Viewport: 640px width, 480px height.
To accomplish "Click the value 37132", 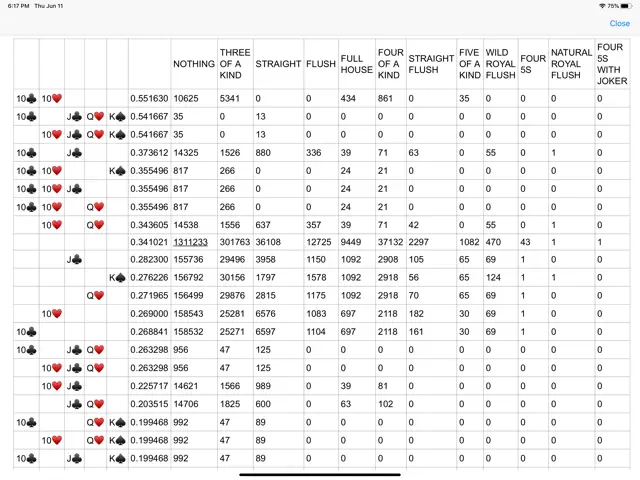I will pos(391,242).
